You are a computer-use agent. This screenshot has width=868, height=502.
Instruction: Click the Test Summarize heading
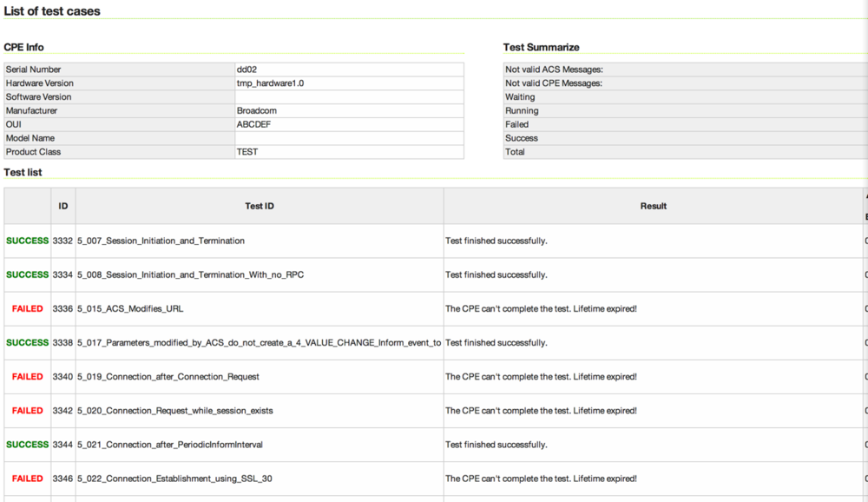[x=541, y=47]
